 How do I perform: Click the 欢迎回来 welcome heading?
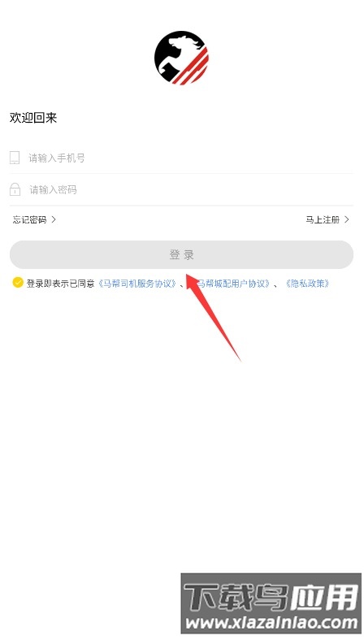33,119
